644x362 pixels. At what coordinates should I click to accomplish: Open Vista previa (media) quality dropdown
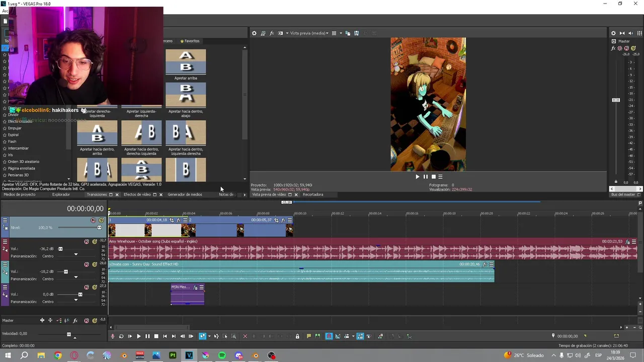coord(309,33)
